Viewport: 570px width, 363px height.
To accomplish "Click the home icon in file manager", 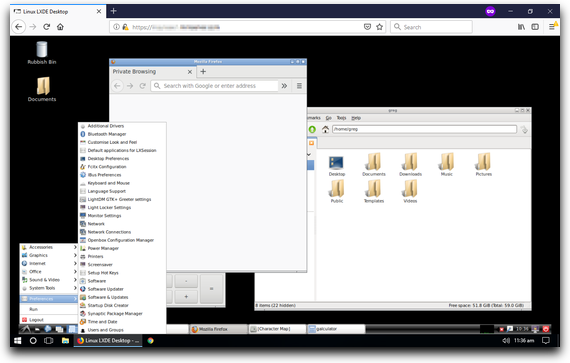I will 325,129.
